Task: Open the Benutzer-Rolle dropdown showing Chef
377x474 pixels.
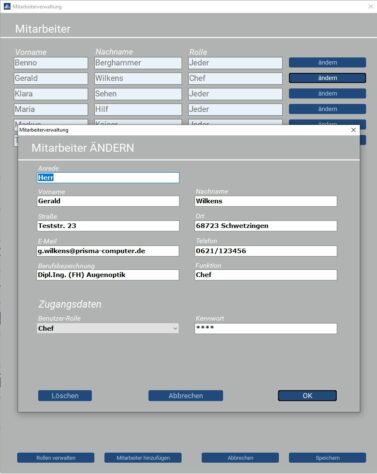Action: click(108, 328)
